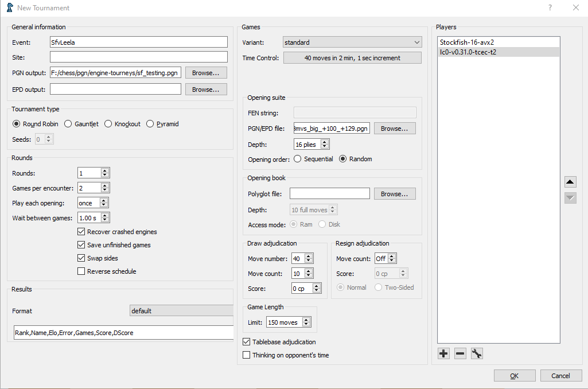
Task: Increase the Play each opening value
Action: click(x=104, y=201)
